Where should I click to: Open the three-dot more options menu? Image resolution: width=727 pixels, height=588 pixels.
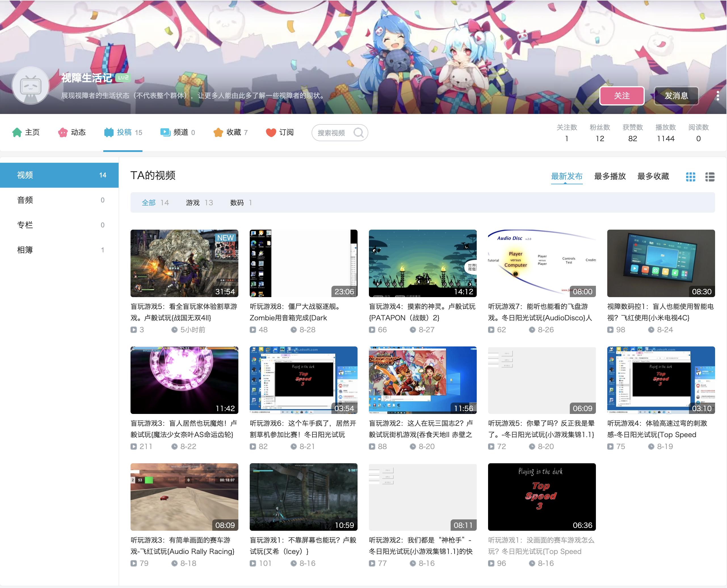[x=718, y=96]
